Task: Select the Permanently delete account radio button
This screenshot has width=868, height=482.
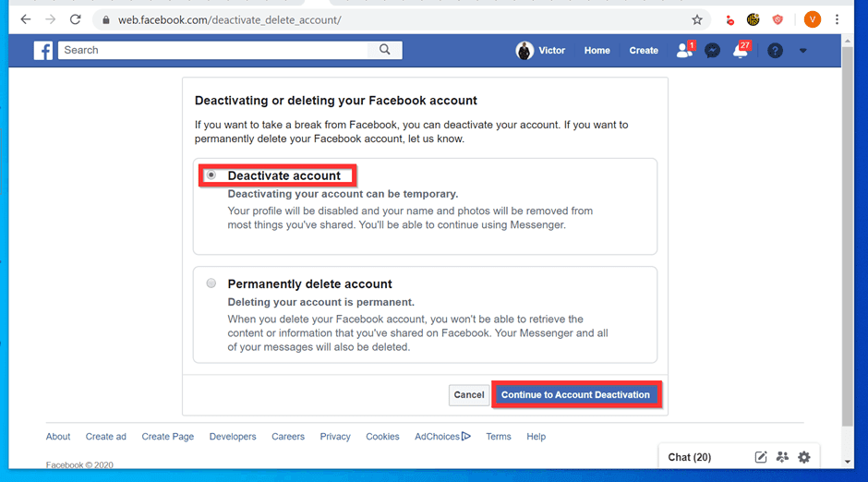Action: (211, 283)
